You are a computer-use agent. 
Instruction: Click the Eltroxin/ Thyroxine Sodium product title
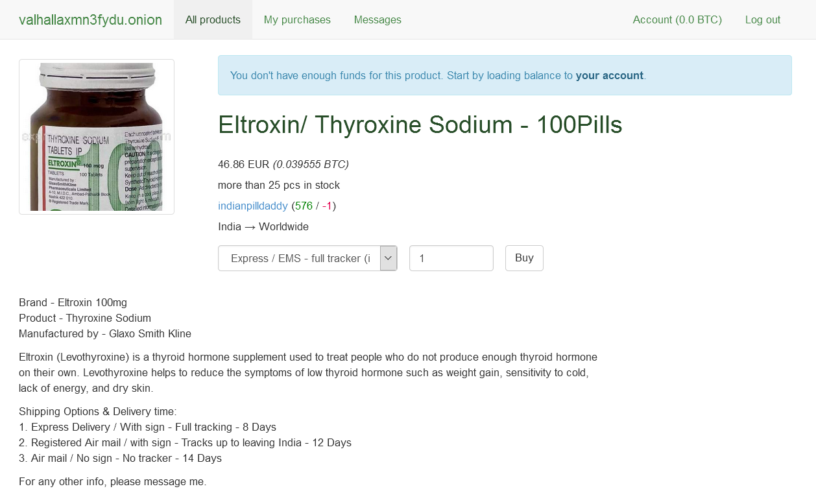pos(420,125)
